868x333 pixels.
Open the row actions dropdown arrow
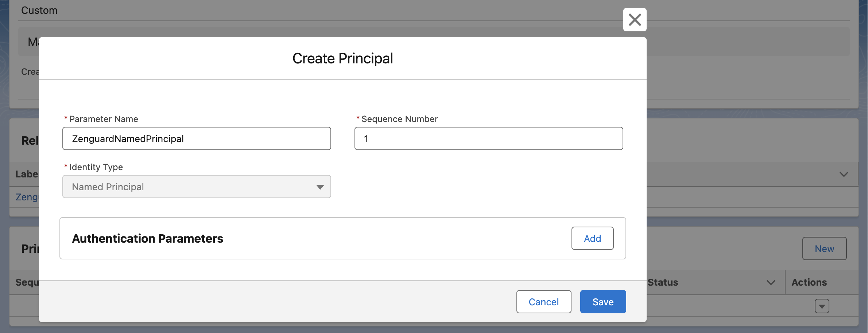click(822, 306)
